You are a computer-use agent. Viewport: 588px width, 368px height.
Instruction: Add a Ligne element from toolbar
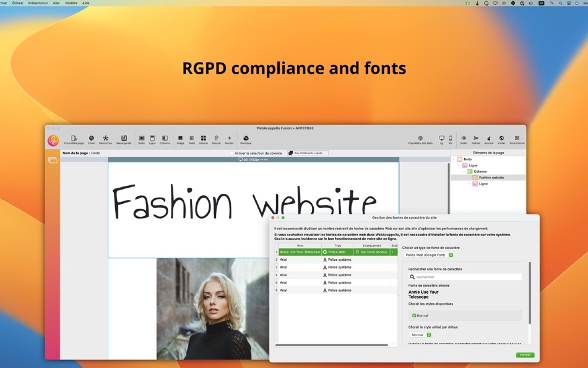pos(152,139)
